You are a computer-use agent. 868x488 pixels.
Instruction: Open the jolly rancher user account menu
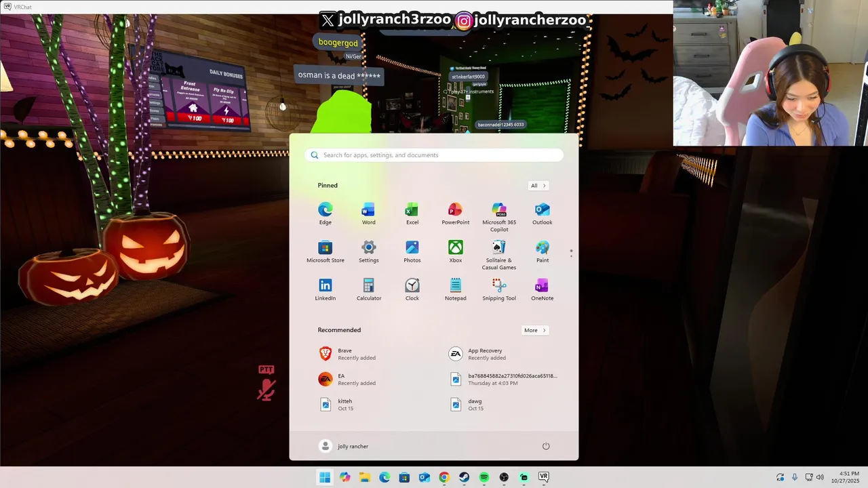click(x=344, y=446)
